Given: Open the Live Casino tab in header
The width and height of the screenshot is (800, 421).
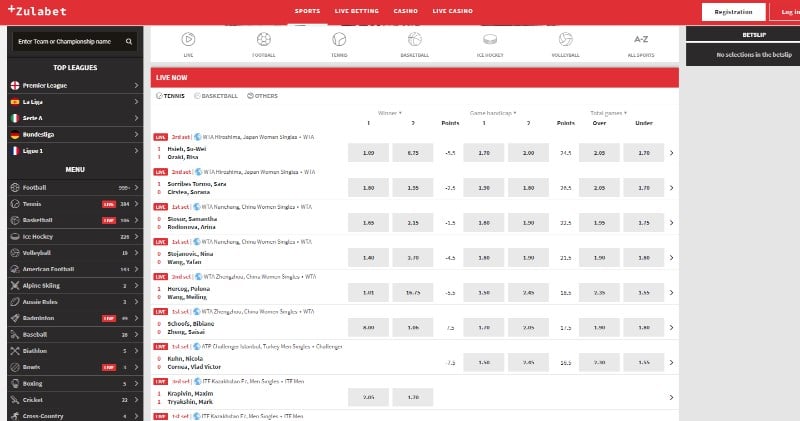Looking at the screenshot, I should (453, 11).
